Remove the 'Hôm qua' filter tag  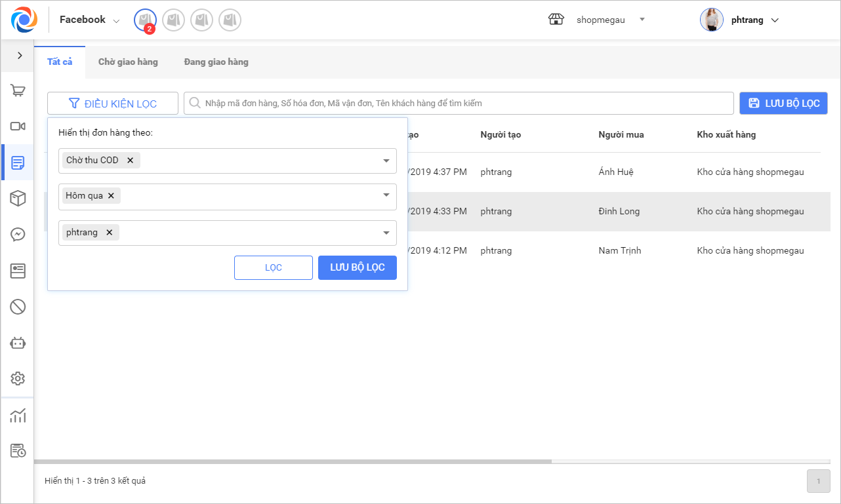[x=111, y=196]
